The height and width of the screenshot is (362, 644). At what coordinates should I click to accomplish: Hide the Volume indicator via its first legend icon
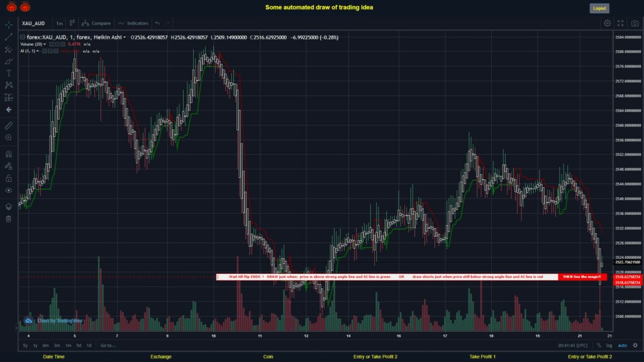click(x=52, y=45)
